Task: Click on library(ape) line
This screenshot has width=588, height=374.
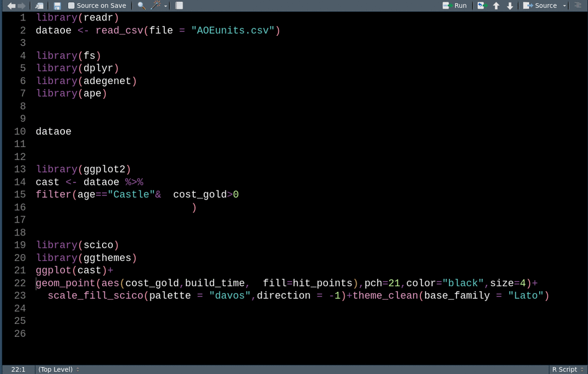Action: tap(71, 93)
